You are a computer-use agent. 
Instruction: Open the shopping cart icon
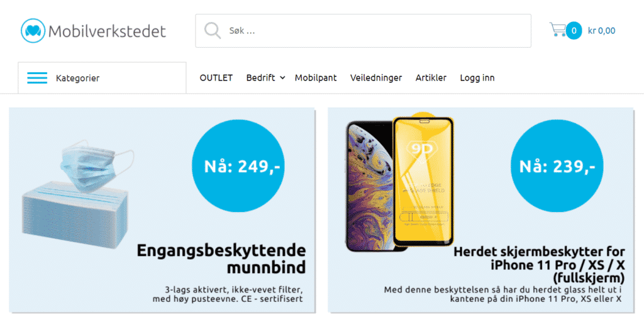tap(557, 30)
